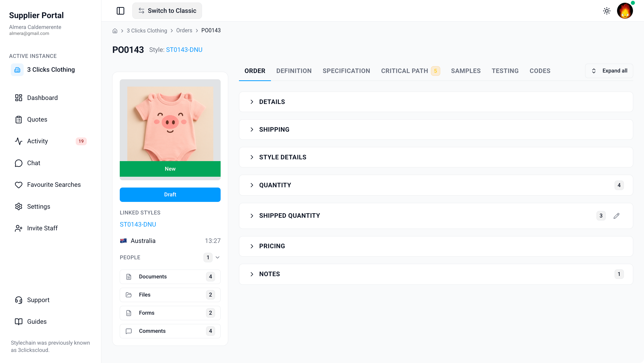Switch to the CRITICAL PATH tab

[411, 71]
